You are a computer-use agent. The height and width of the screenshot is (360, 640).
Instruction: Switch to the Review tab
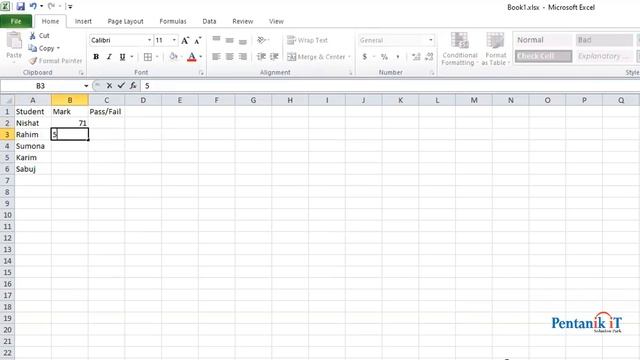[242, 21]
